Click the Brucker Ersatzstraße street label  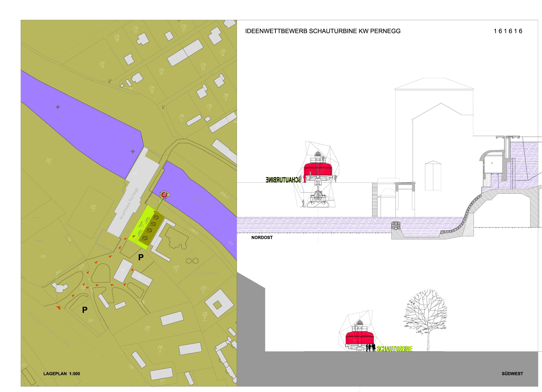[50, 330]
